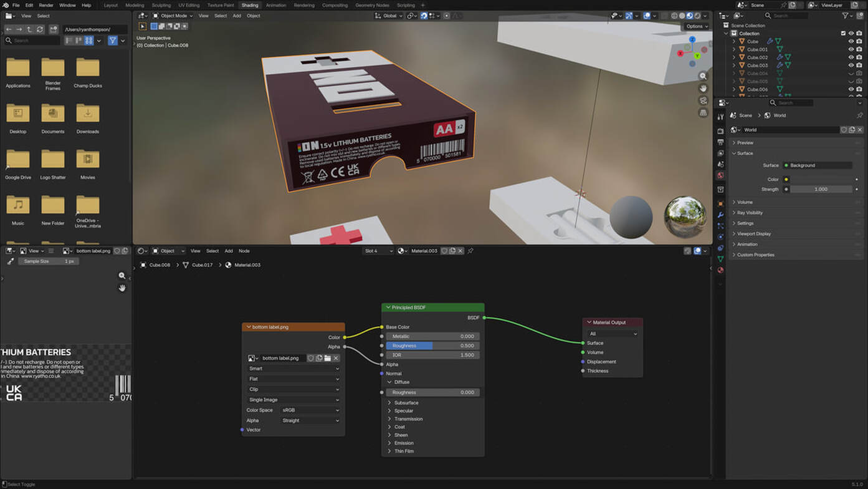Hide Cube.001 using its eye icon

[851, 49]
